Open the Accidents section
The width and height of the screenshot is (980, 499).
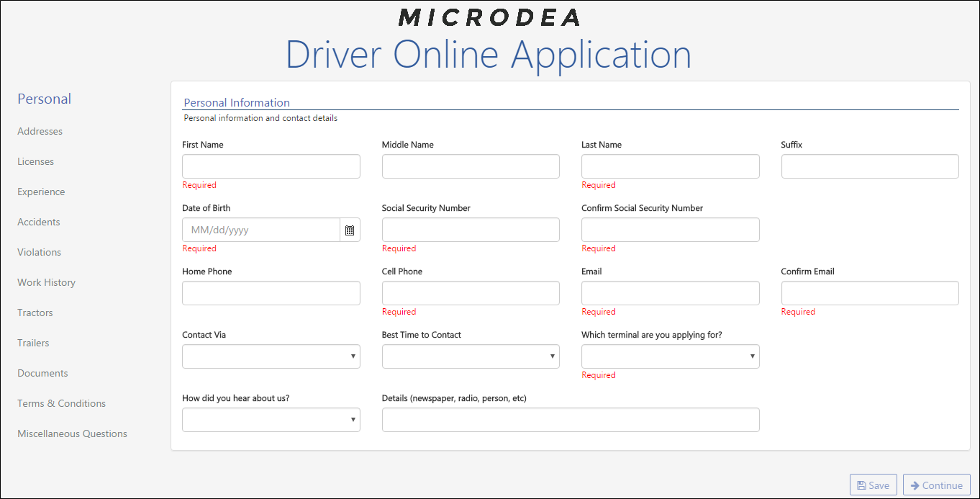point(38,222)
